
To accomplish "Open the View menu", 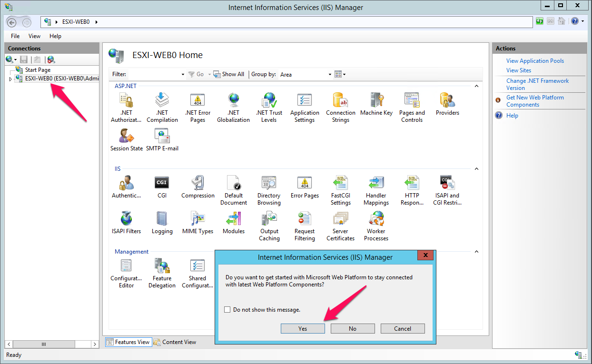I will (x=34, y=36).
